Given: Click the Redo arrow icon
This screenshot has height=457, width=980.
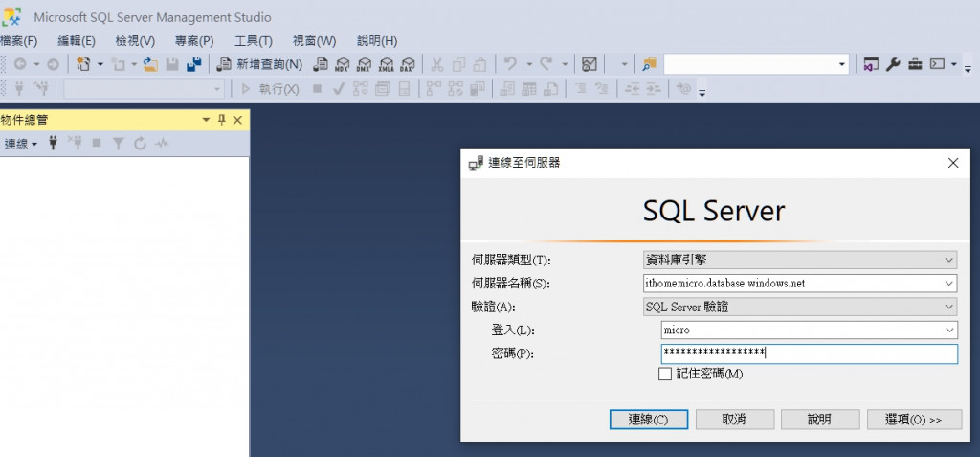Looking at the screenshot, I should click(546, 64).
